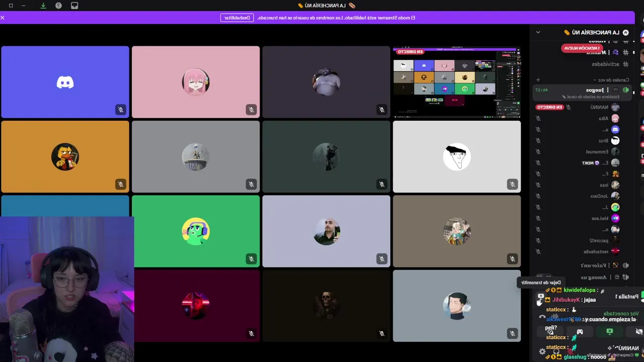Toggle the camera button in voice panel
This screenshot has width=644, height=362.
(x=638, y=332)
